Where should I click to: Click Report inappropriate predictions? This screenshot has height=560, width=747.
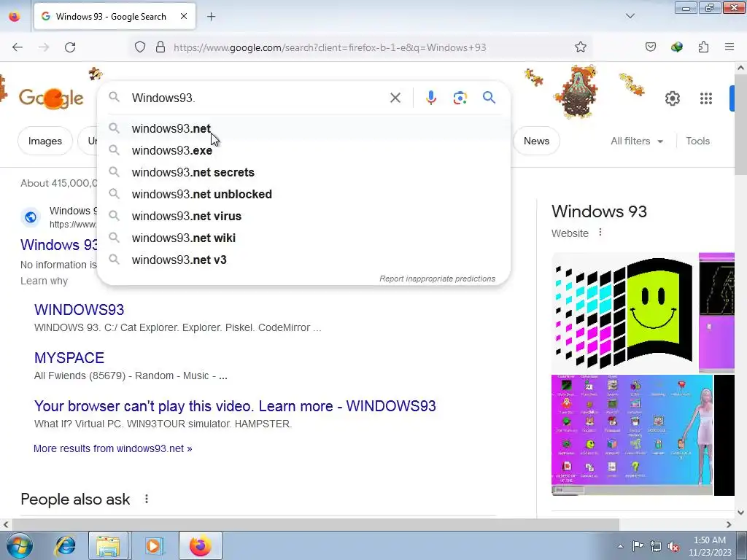point(438,279)
